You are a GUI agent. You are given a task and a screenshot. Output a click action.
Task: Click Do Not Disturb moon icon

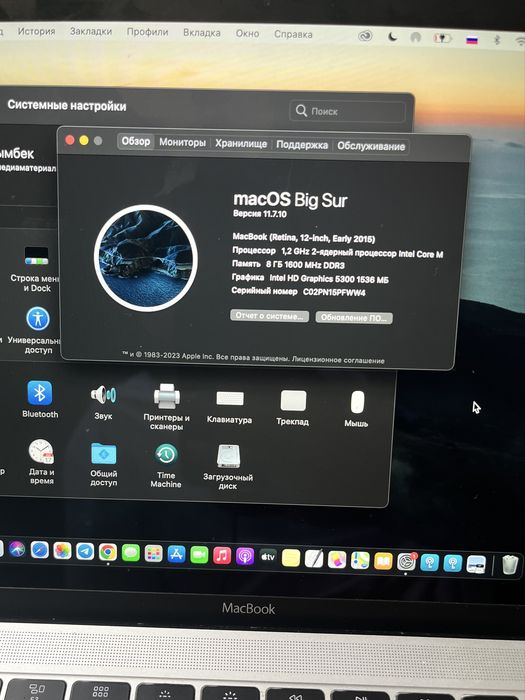(392, 37)
